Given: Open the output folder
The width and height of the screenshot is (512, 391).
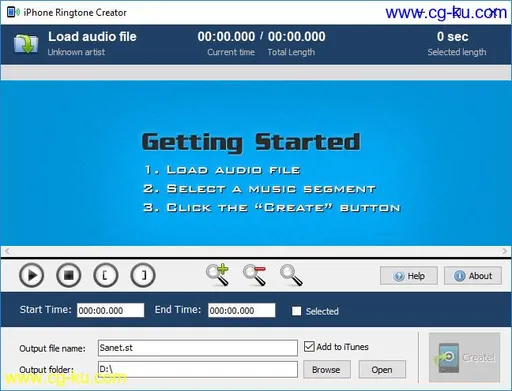Looking at the screenshot, I should [382, 369].
